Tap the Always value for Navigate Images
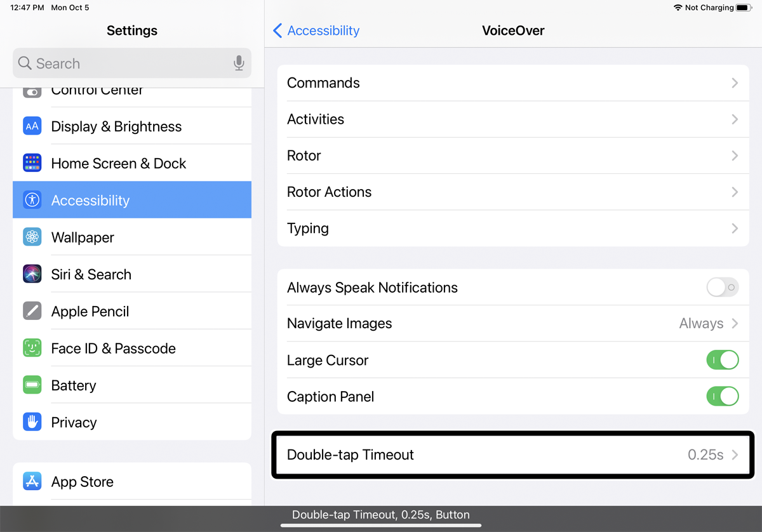762x532 pixels. [701, 323]
